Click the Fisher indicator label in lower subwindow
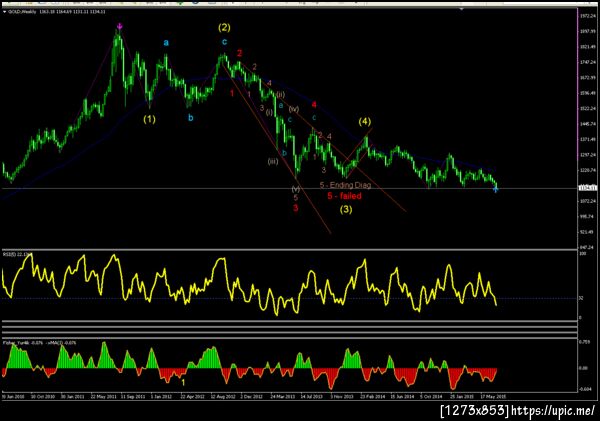 tap(39, 343)
